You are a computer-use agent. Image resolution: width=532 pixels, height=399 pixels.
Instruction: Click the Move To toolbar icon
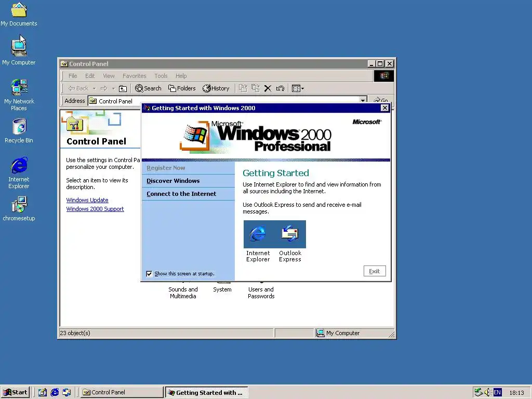point(243,88)
